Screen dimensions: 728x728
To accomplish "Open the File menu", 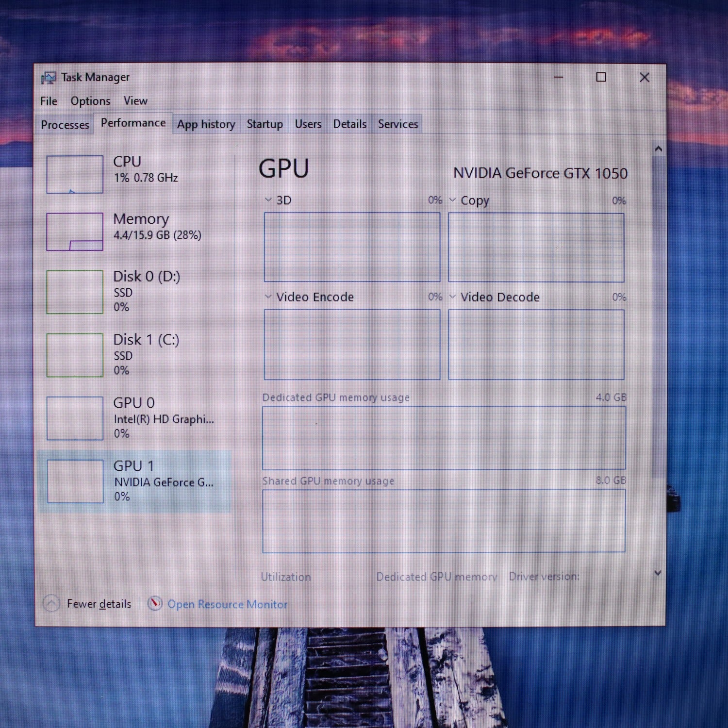I will point(49,101).
